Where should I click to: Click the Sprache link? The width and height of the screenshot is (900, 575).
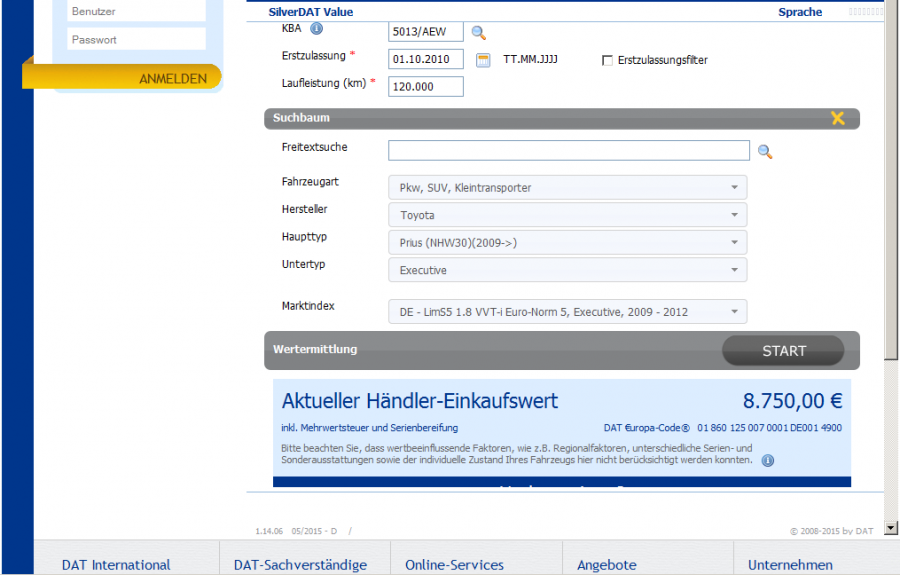point(800,12)
